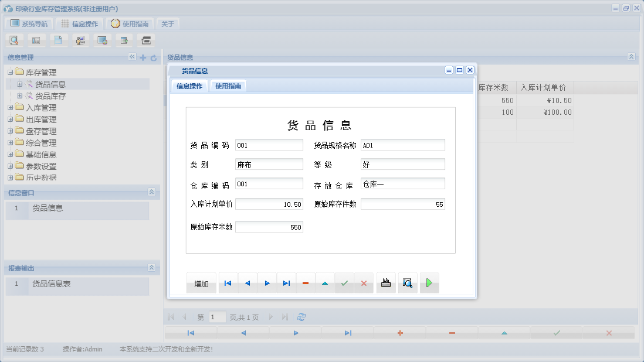
Task: Refresh the record list with the pager refresh icon
Action: click(x=301, y=316)
